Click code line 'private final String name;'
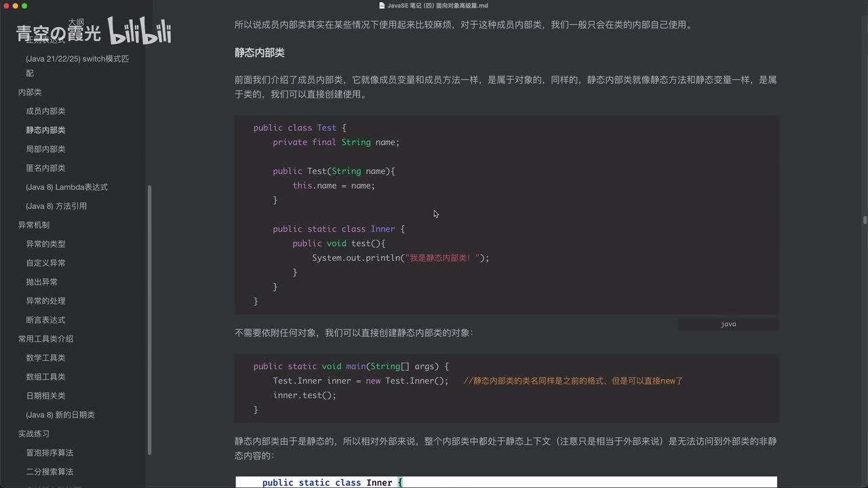 (x=336, y=142)
